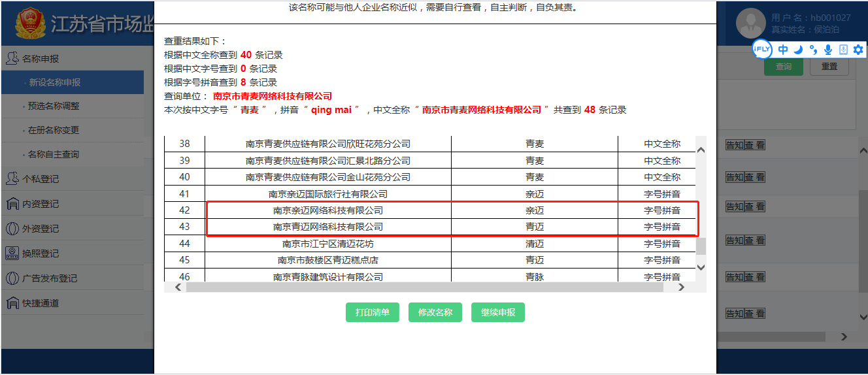868x375 pixels.
Task: Switch iFLY Chinese/English mode (中)
Action: point(782,50)
